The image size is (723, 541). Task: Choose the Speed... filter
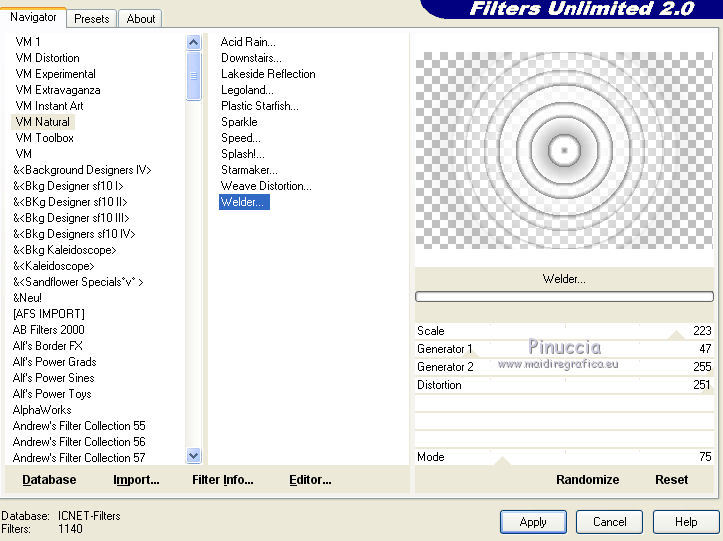click(241, 138)
